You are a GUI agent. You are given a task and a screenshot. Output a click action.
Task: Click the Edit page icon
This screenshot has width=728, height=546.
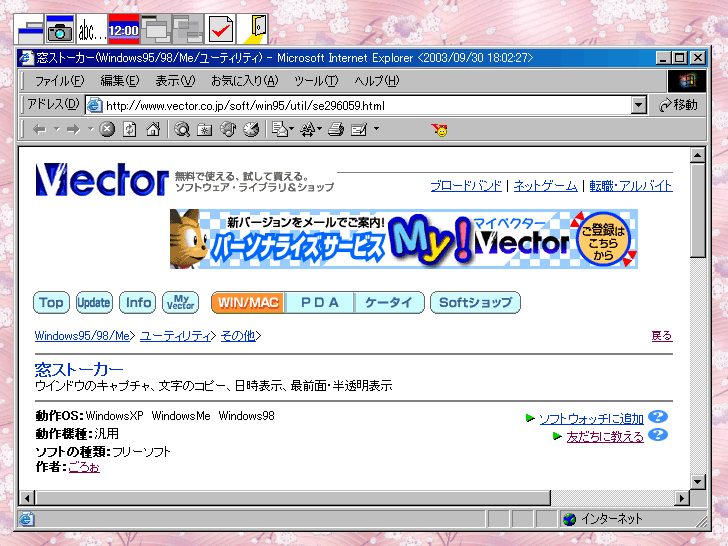[x=359, y=130]
